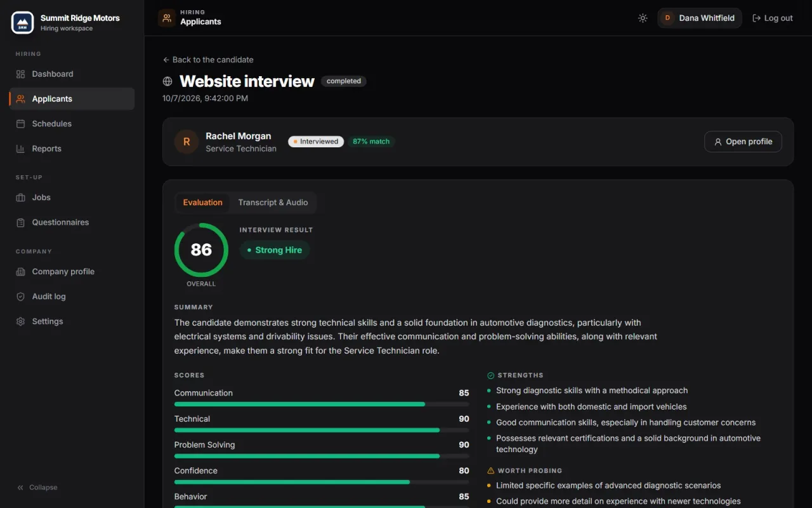Click Rachel Morgan's R avatar
The image size is (812, 508).
(x=187, y=142)
